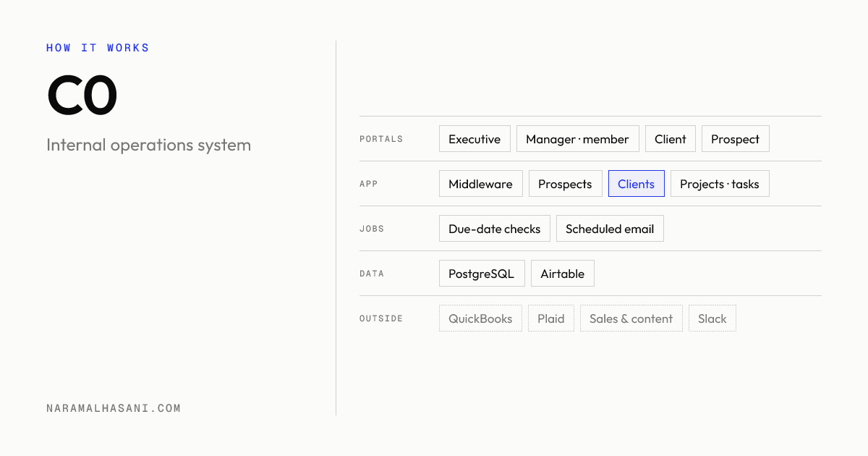
Task: Click the HOW IT WORKS heading
Action: [x=98, y=48]
